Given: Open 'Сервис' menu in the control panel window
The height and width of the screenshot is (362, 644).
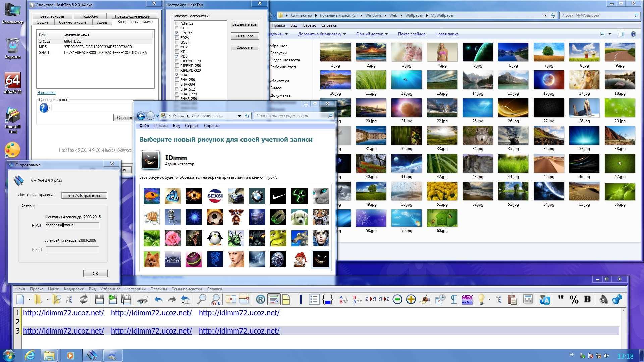Looking at the screenshot, I should coord(192,126).
